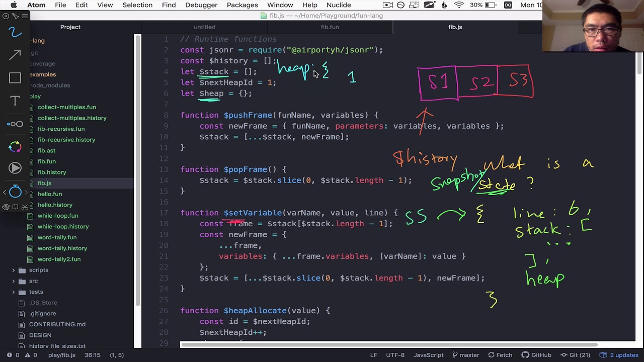Viewport: 644px width, 362px height.
Task: Click right chevron beside the stopwatch
Action: click(26, 192)
